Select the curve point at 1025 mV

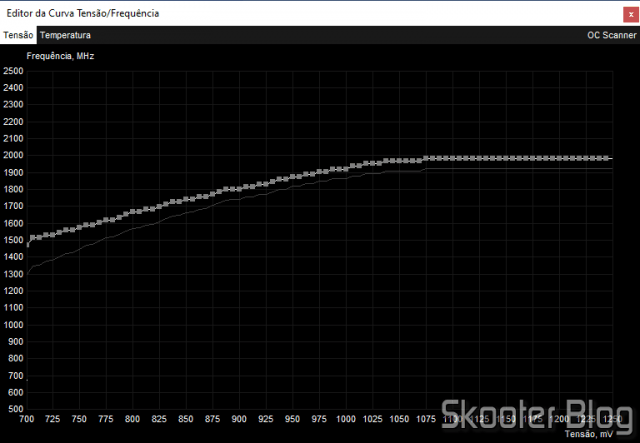pyautogui.click(x=372, y=163)
